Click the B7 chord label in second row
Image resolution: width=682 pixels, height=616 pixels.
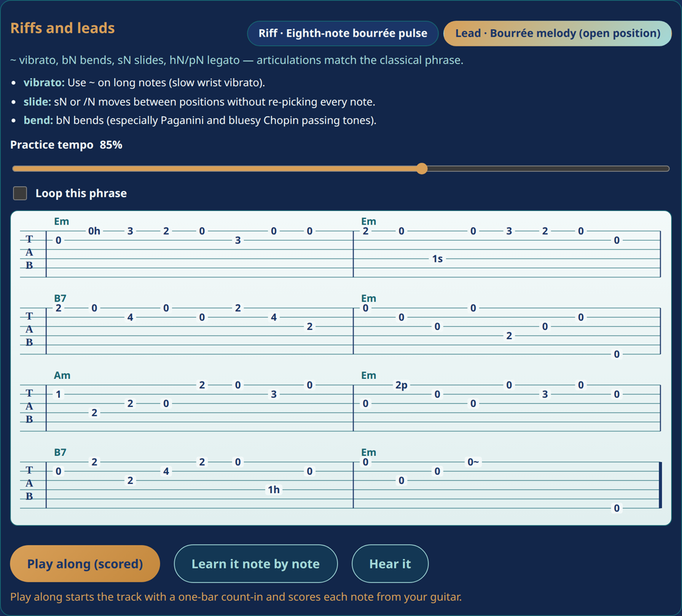pos(60,298)
